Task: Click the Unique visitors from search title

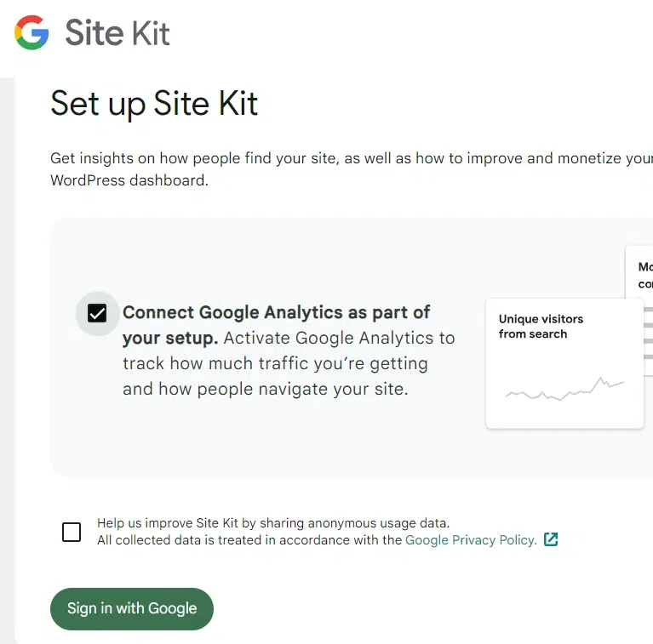Action: click(x=541, y=327)
